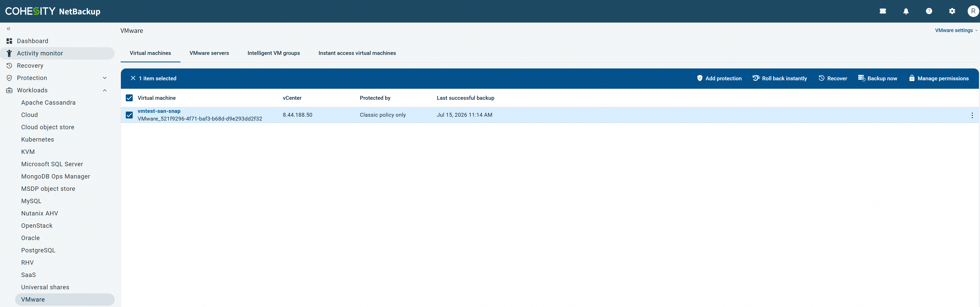
Task: Click the Add protection shield icon
Action: pyautogui.click(x=700, y=78)
